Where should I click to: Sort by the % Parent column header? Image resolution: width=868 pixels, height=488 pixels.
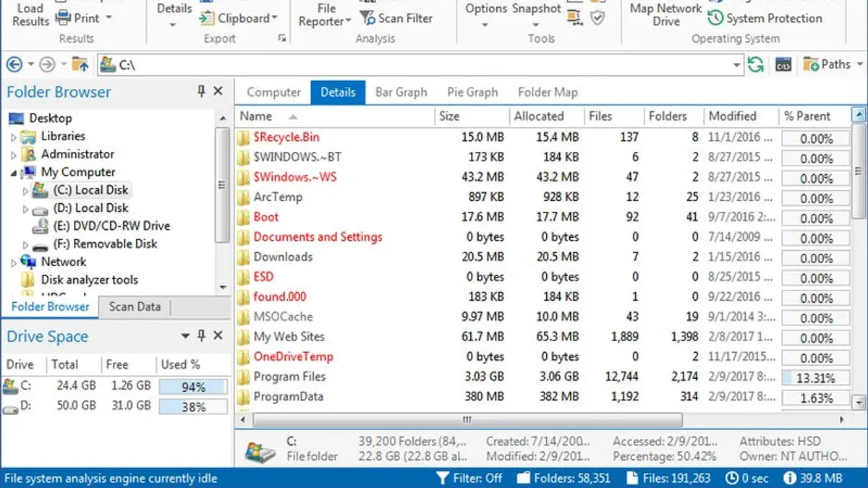pyautogui.click(x=814, y=116)
